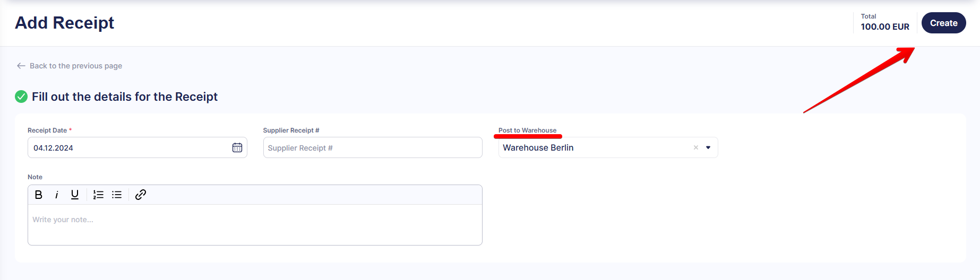Click the Warehouse Berlin selected value

point(538,147)
